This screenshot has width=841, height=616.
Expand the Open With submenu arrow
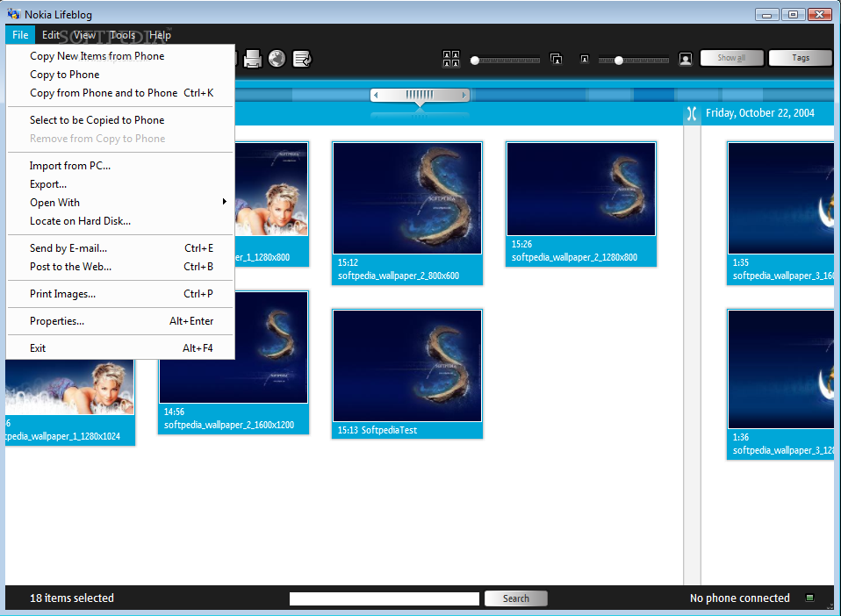pos(224,202)
